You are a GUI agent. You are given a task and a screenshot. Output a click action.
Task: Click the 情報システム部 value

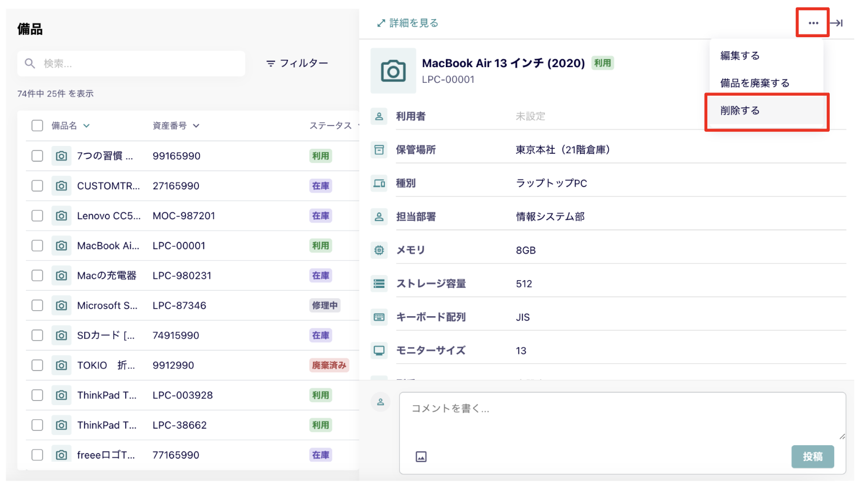(550, 216)
